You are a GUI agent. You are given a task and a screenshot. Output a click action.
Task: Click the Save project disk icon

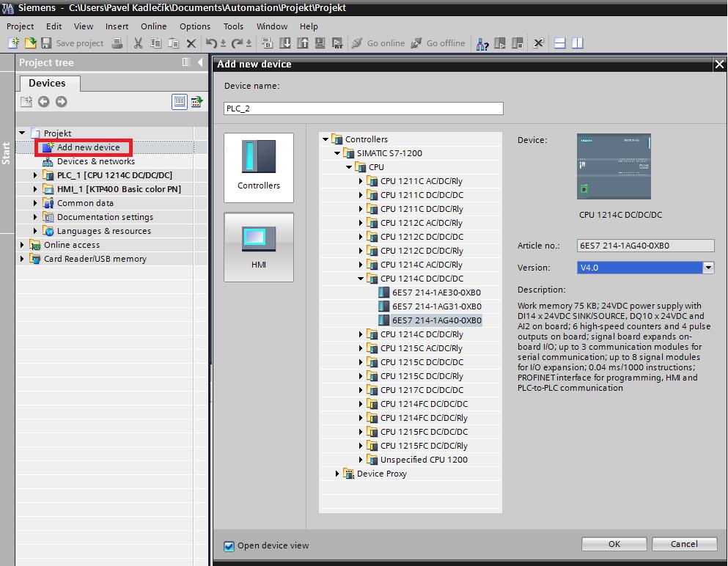[x=46, y=43]
